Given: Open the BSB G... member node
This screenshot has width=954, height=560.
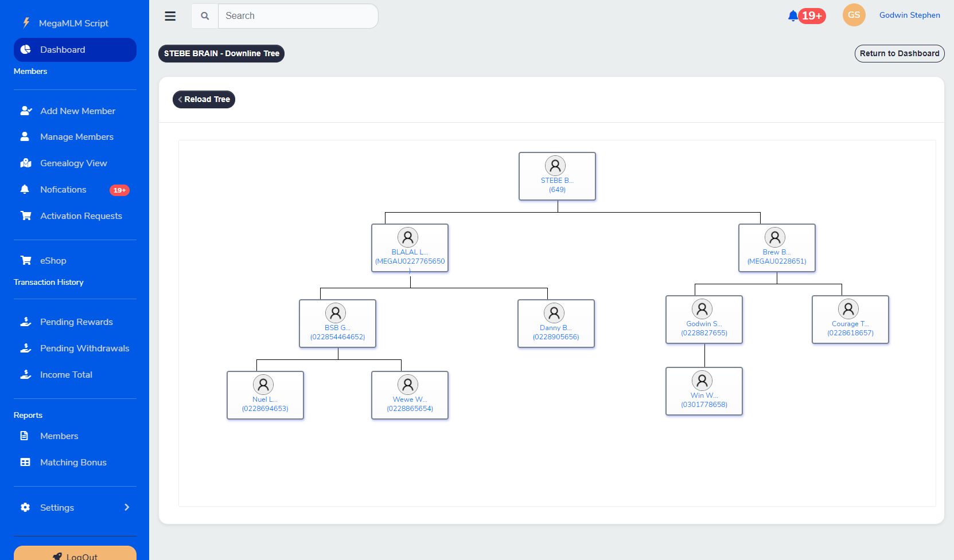Looking at the screenshot, I should tap(337, 323).
